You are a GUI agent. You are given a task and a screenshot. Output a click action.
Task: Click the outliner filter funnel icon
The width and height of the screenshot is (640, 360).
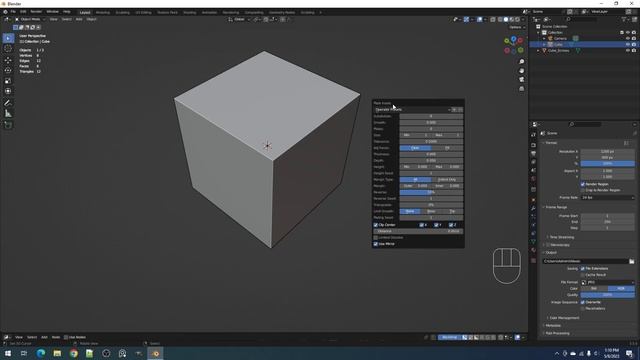coord(624,19)
